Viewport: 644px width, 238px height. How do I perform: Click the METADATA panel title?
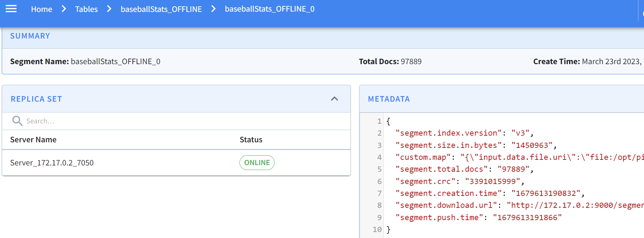(x=389, y=99)
